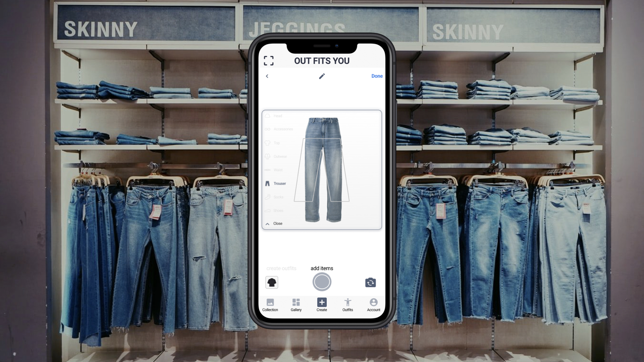The height and width of the screenshot is (362, 644).
Task: Tap the create outfits wardrobe icon
Action: [271, 282]
